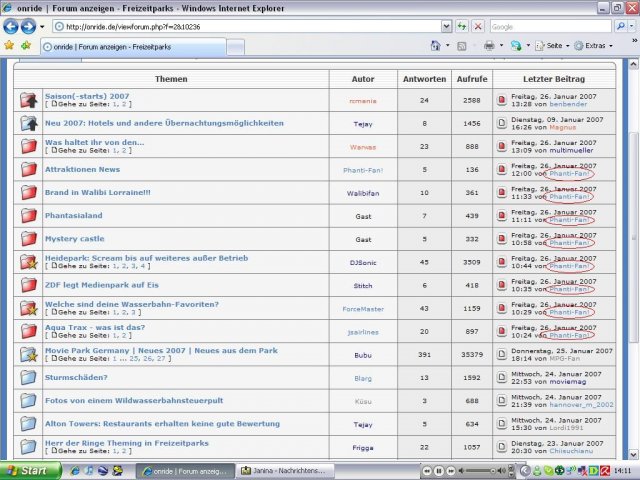Image resolution: width=640 pixels, height=480 pixels.
Task: Open latest post icon for Attraktionen News
Action: pos(502,169)
